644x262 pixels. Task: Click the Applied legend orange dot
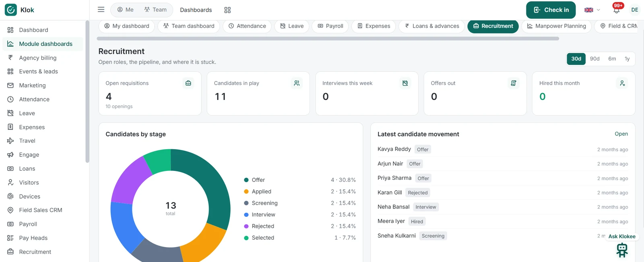(246, 191)
